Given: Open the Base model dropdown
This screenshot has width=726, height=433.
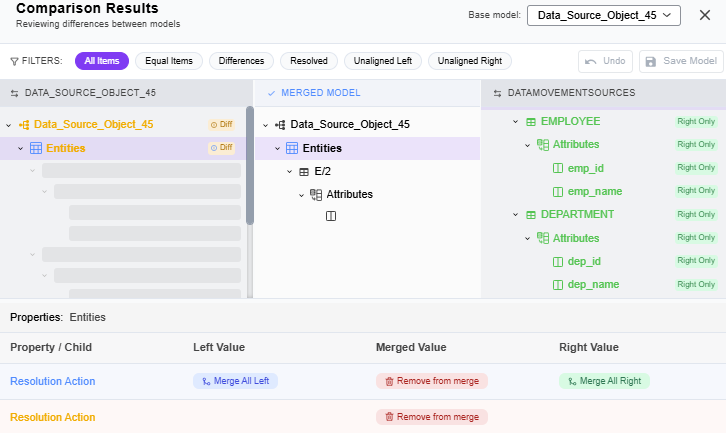Looking at the screenshot, I should coord(604,15).
